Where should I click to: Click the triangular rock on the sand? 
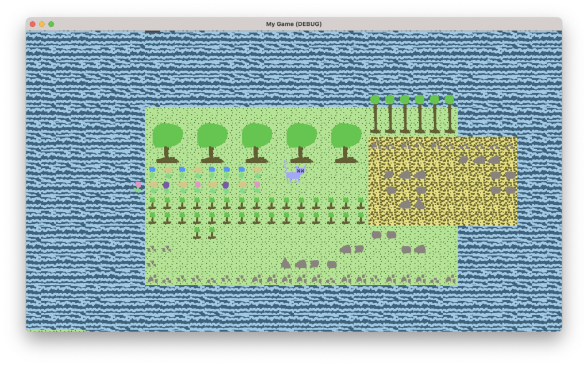[419, 204]
